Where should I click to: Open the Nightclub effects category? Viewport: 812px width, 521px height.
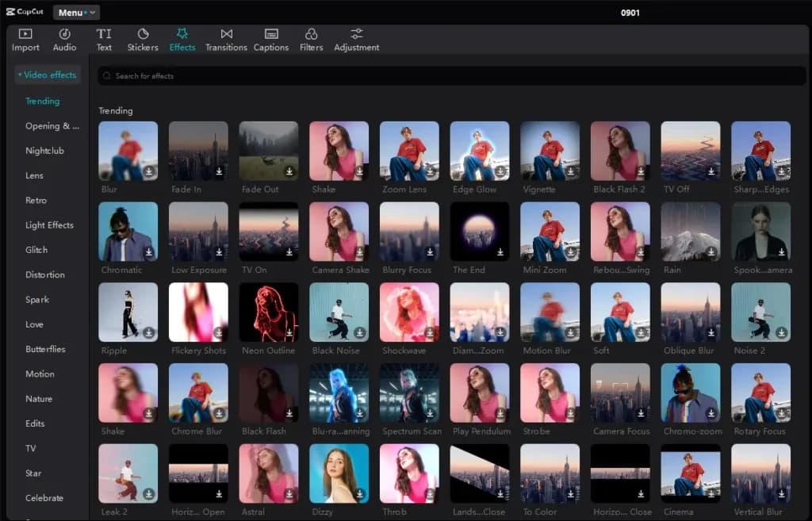coord(44,151)
